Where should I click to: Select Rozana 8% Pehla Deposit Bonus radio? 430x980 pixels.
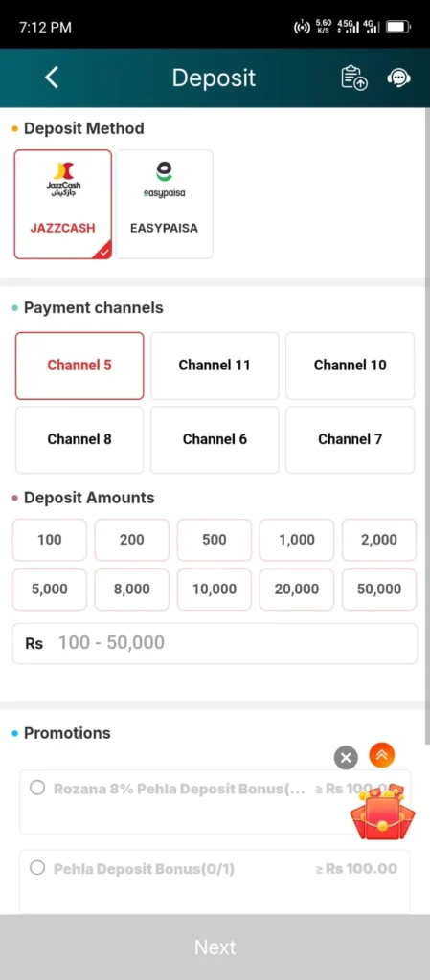[37, 788]
